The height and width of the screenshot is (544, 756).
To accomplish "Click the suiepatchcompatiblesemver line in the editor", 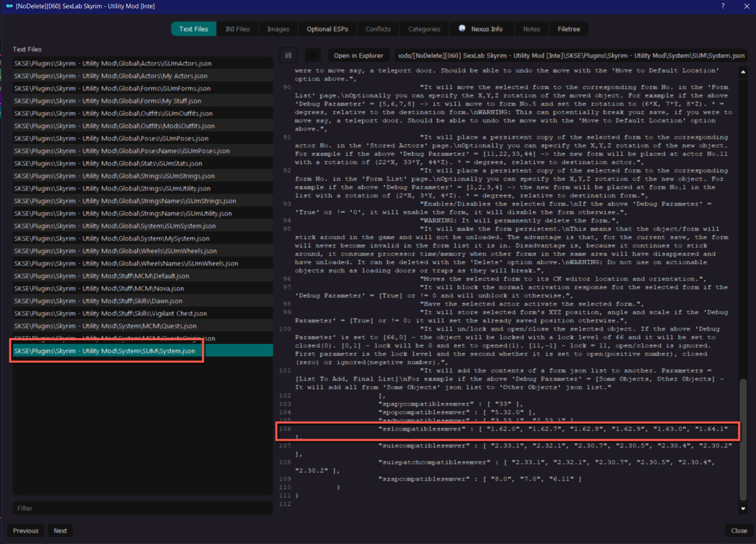I will [x=547, y=462].
